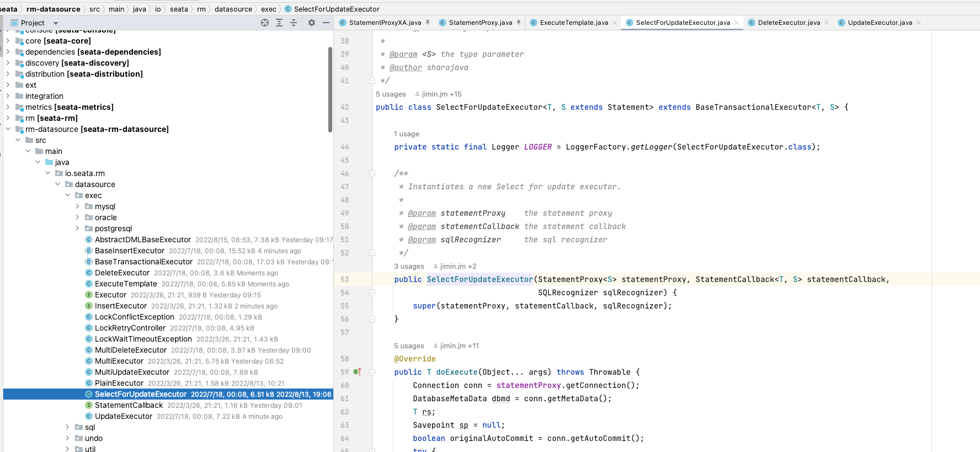Fold the constructor Javadoc at line 46
The width and height of the screenshot is (980, 452).
[x=372, y=173]
